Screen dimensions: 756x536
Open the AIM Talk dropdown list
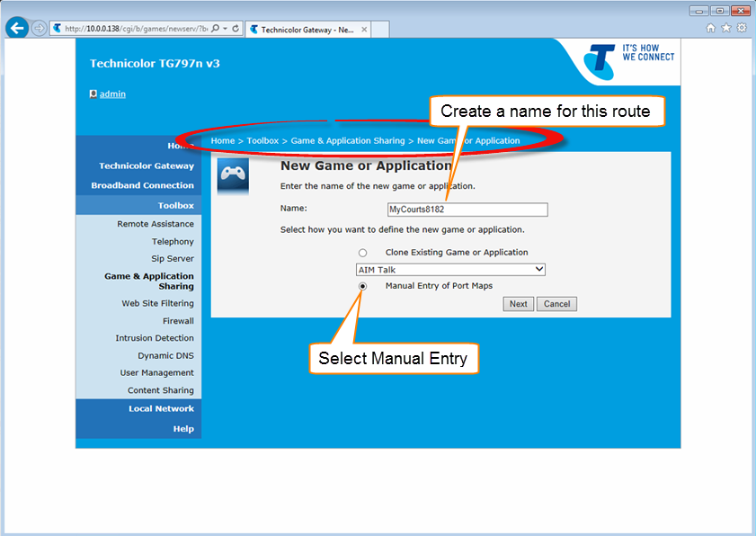(451, 270)
